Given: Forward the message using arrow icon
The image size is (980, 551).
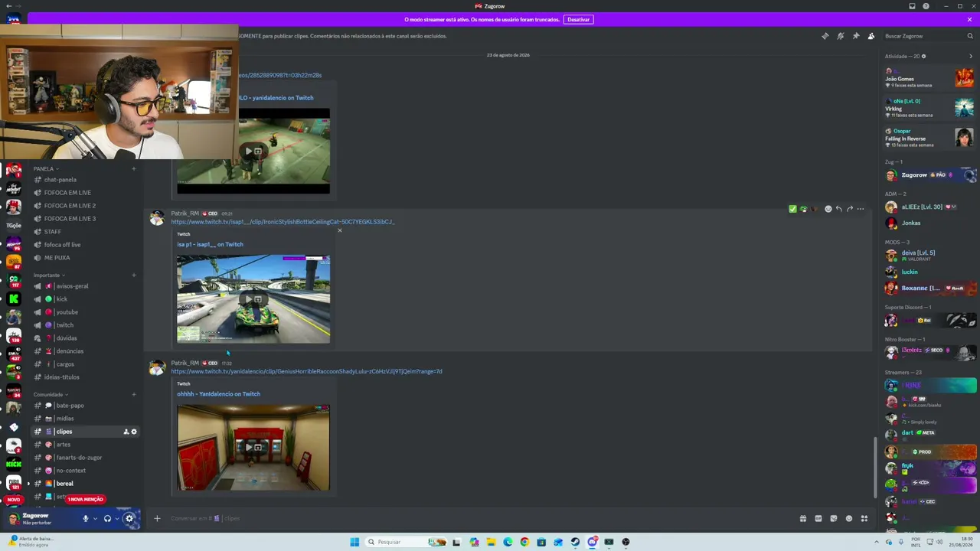Looking at the screenshot, I should click(849, 208).
